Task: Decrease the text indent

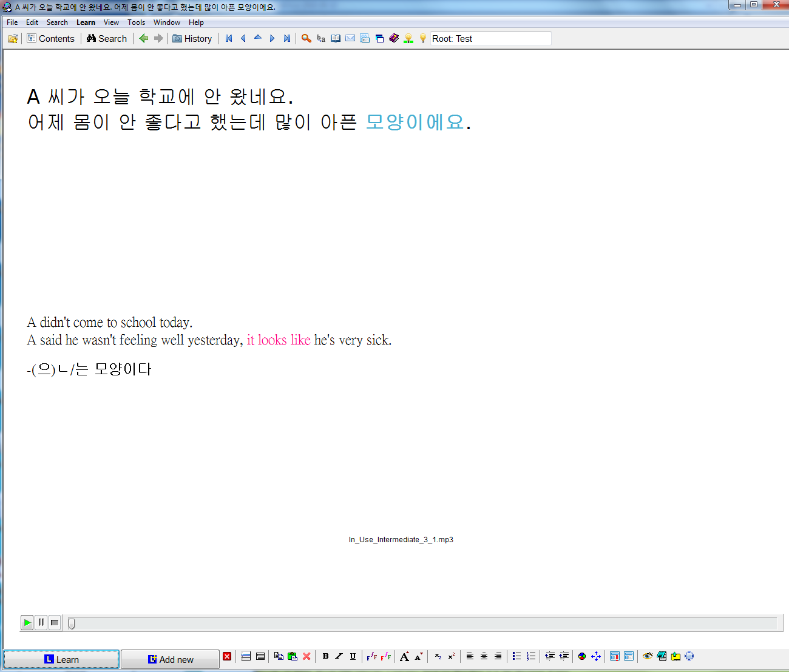Action: [x=550, y=656]
